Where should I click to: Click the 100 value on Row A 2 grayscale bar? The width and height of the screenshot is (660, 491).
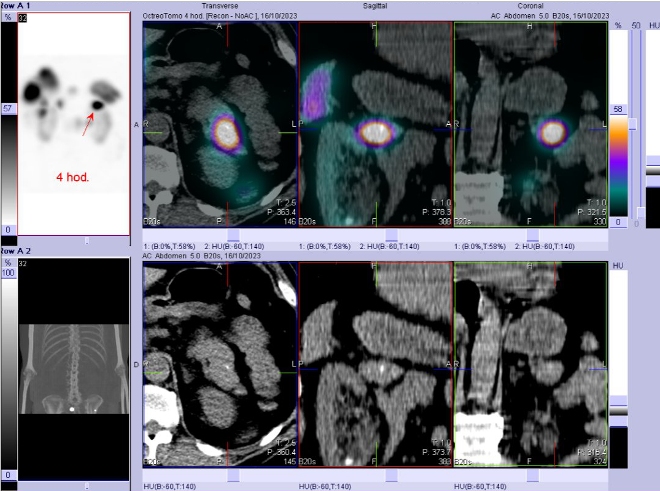(x=8, y=273)
